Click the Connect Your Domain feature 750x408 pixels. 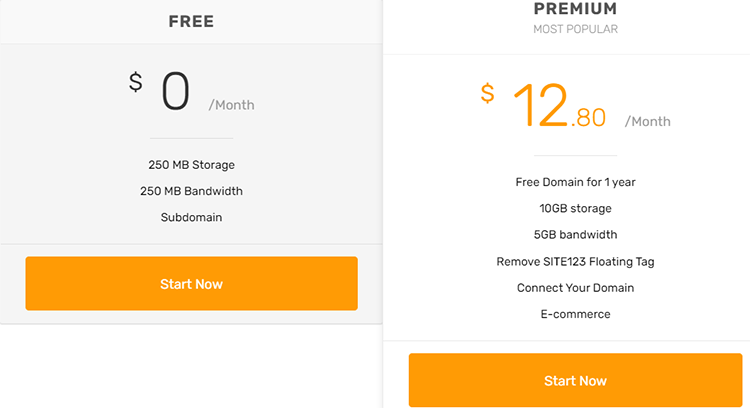[575, 288]
